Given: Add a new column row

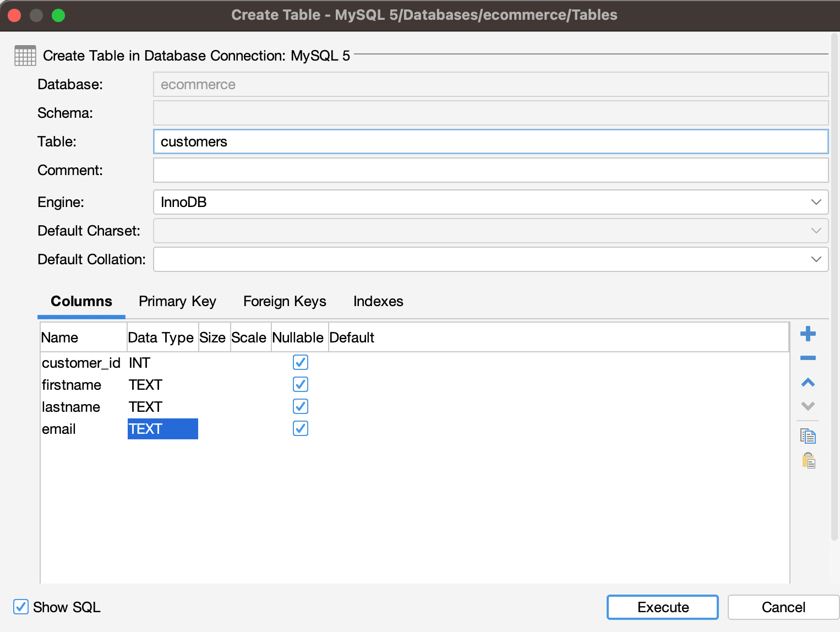Looking at the screenshot, I should point(808,334).
